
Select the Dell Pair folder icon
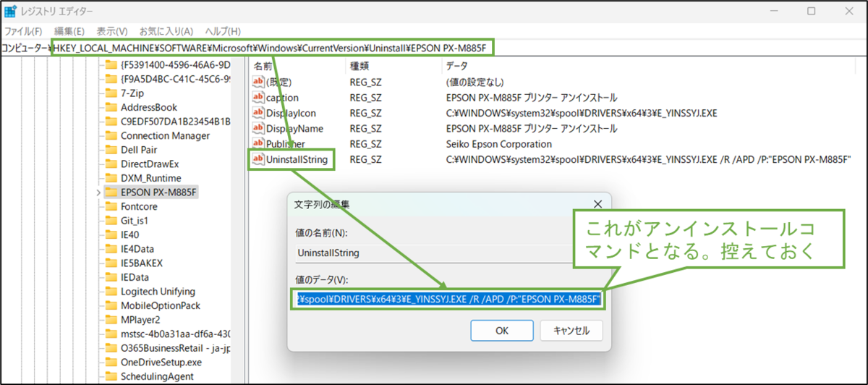click(111, 150)
